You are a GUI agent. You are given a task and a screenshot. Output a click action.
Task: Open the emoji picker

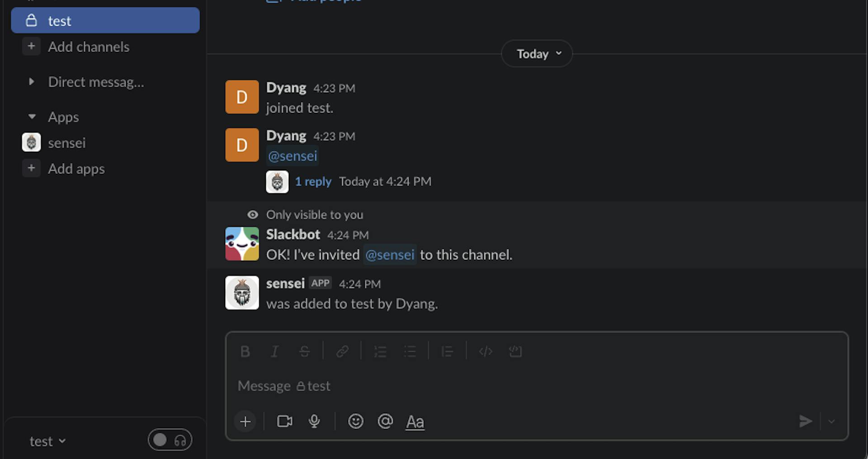[x=356, y=422]
